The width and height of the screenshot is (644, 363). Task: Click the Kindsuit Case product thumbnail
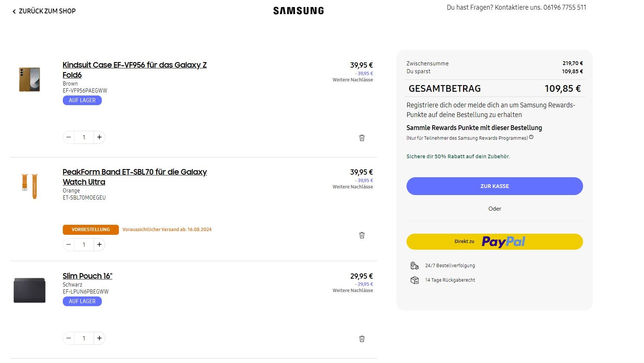click(30, 80)
